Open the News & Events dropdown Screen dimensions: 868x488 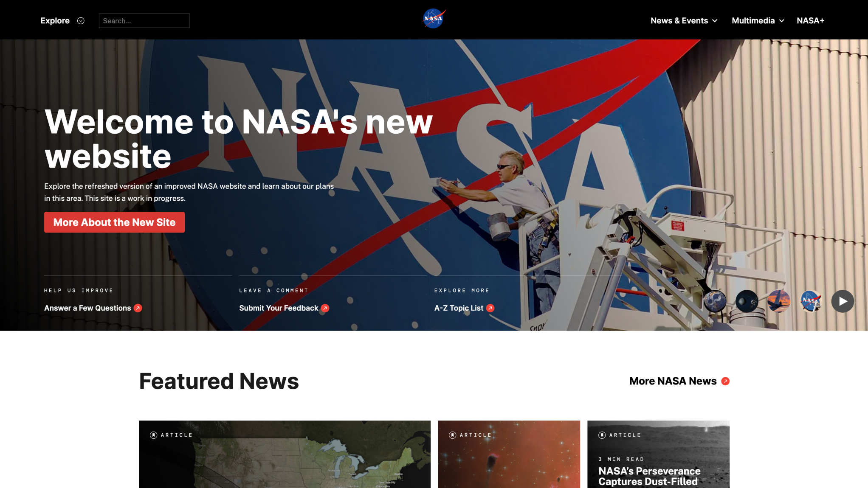pyautogui.click(x=683, y=20)
